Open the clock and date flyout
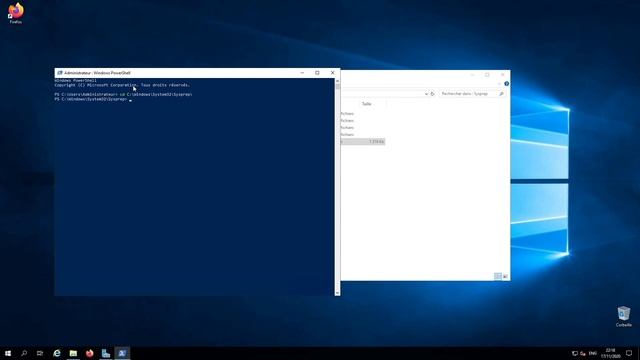Image resolution: width=640 pixels, height=360 pixels. [x=611, y=353]
